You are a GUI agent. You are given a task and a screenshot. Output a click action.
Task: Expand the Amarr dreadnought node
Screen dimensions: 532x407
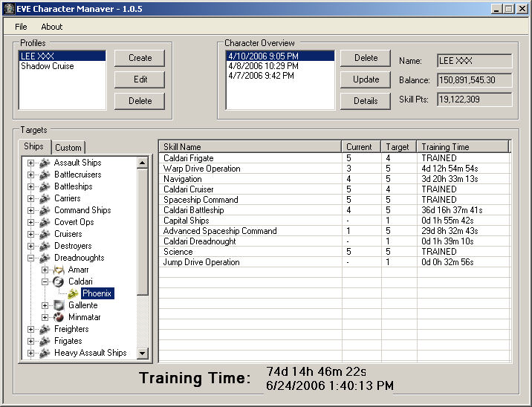click(45, 270)
